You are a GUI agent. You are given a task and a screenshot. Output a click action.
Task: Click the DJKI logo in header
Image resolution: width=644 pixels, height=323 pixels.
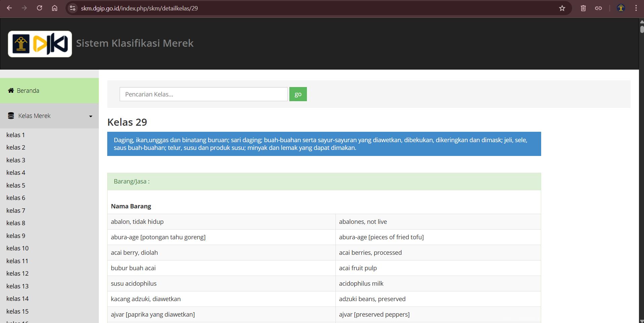tap(40, 44)
